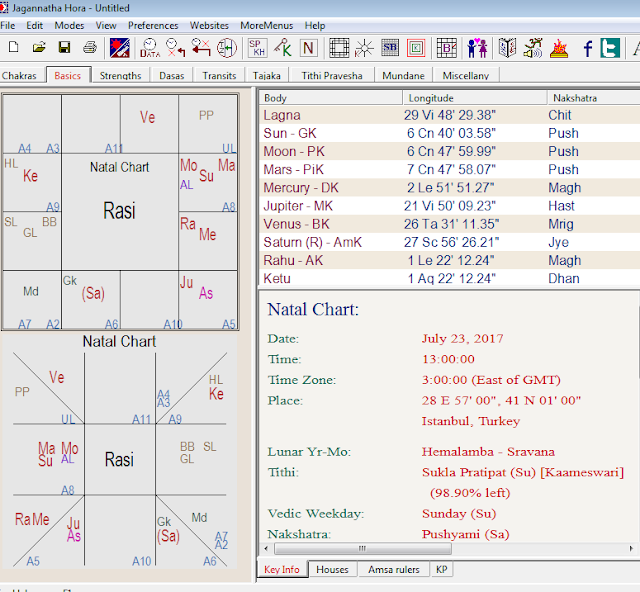This screenshot has height=592, width=640.
Task: Open the Edit menu
Action: [x=35, y=25]
